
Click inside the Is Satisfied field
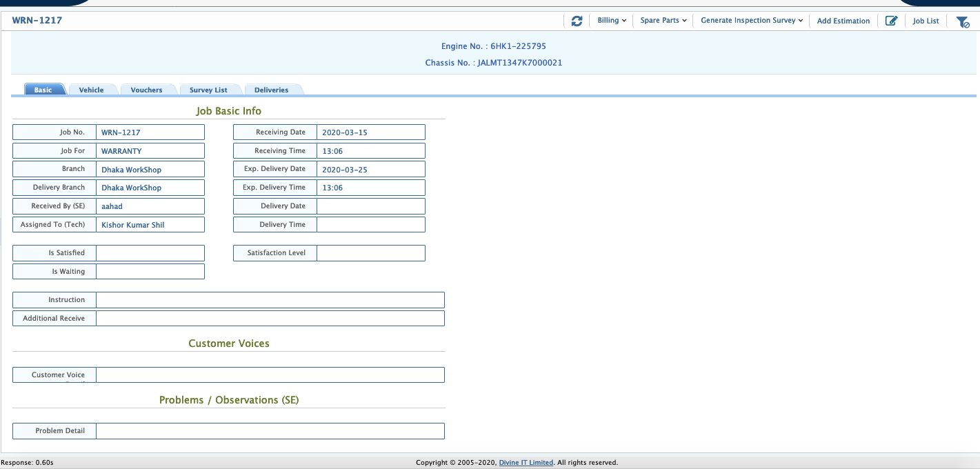(150, 252)
